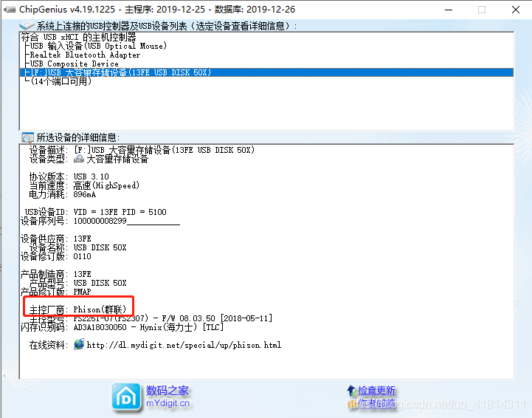Click the arrow icon beside 检查更新
The height and width of the screenshot is (418, 532).
coord(351,391)
